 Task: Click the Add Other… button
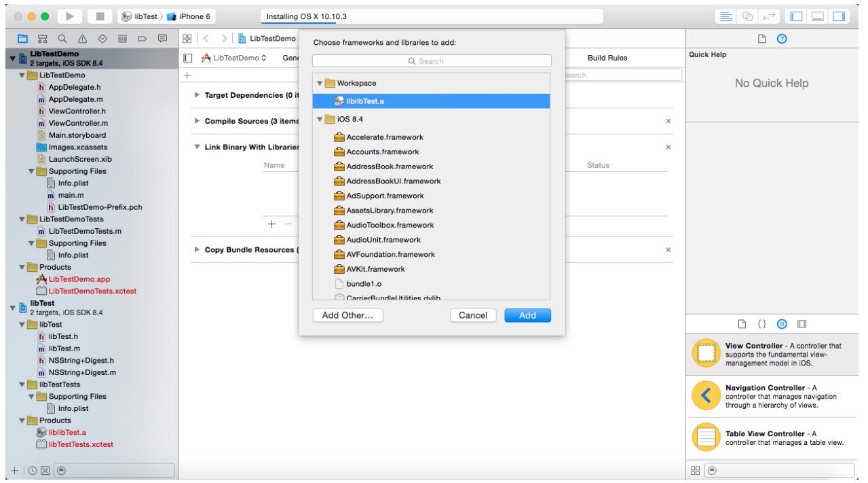(x=347, y=315)
